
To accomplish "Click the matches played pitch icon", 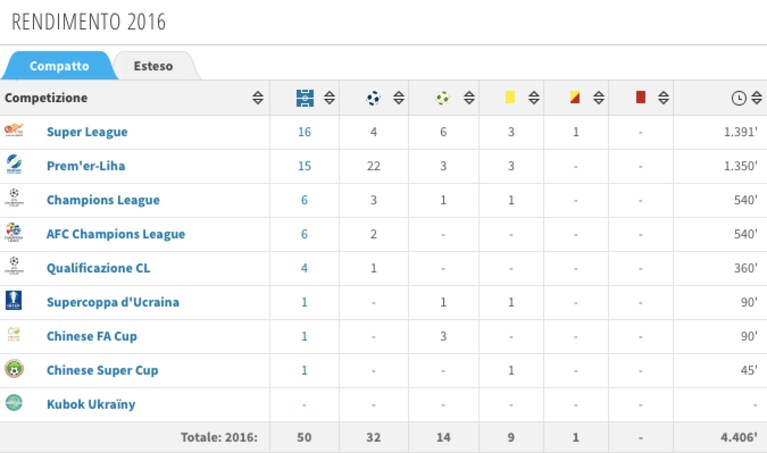I will (305, 98).
